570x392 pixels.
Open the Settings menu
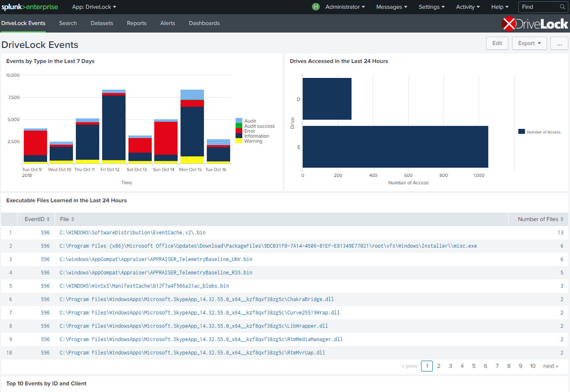[432, 7]
